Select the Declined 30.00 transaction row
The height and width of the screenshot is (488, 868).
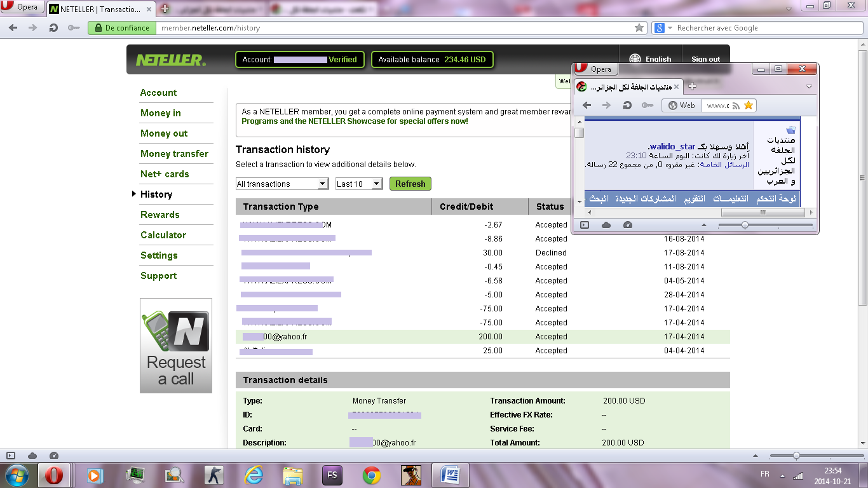pyautogui.click(x=482, y=253)
